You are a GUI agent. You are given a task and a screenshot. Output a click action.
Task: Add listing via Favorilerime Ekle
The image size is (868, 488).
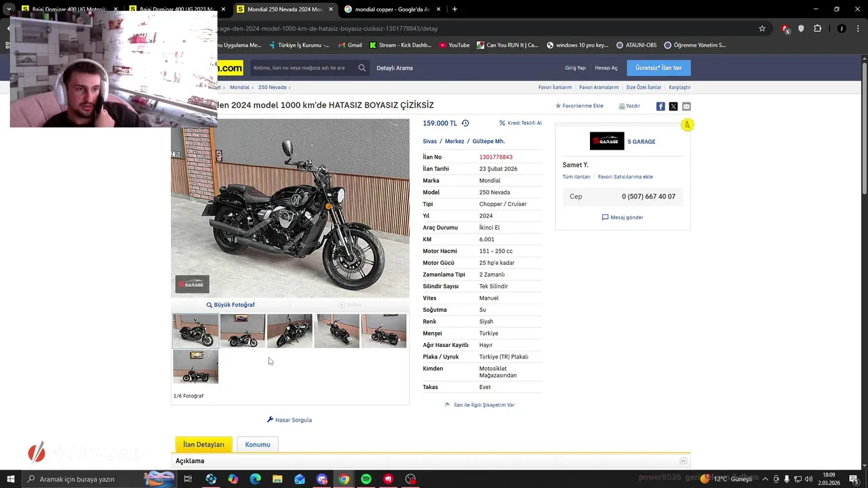(580, 106)
